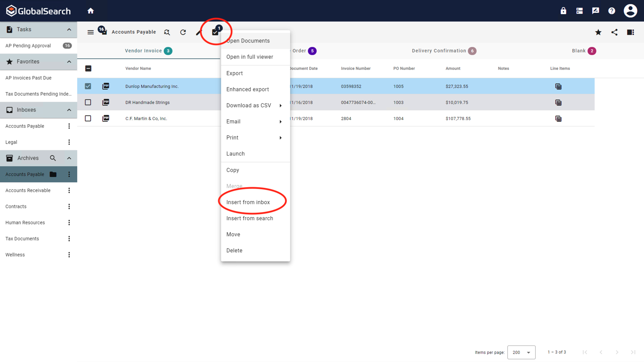
Task: Select the Contracts archive
Action: (x=16, y=206)
